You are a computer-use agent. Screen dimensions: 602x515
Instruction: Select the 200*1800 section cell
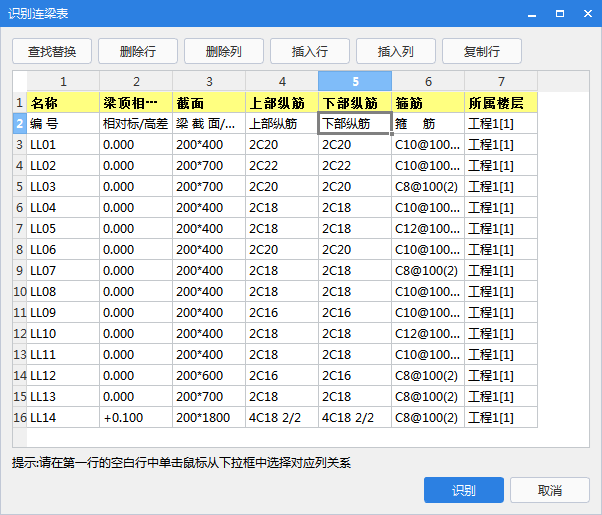[x=208, y=417]
